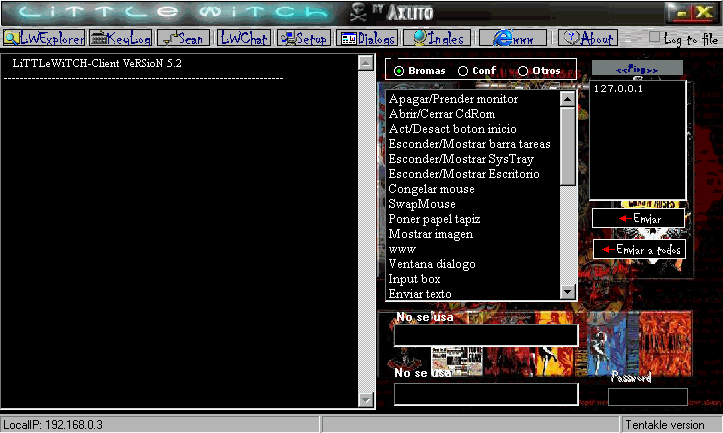723x433 pixels.
Task: Open the About button
Action: click(588, 38)
